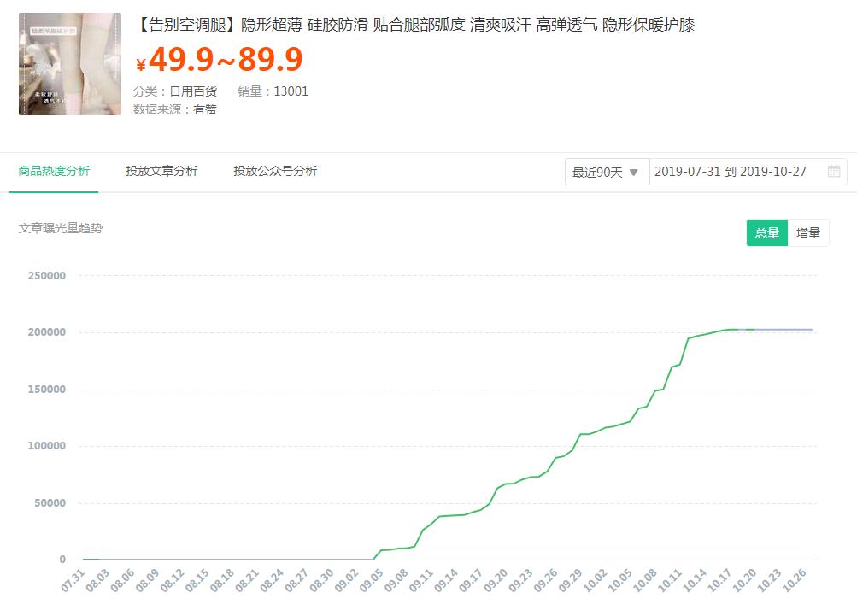This screenshot has height=616, width=857.
Task: Open the product thumbnail image
Action: point(70,64)
